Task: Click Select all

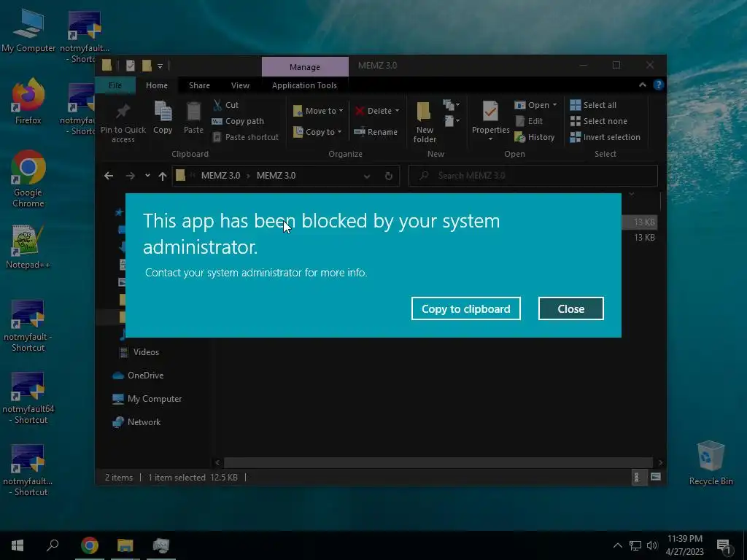Action: click(593, 105)
